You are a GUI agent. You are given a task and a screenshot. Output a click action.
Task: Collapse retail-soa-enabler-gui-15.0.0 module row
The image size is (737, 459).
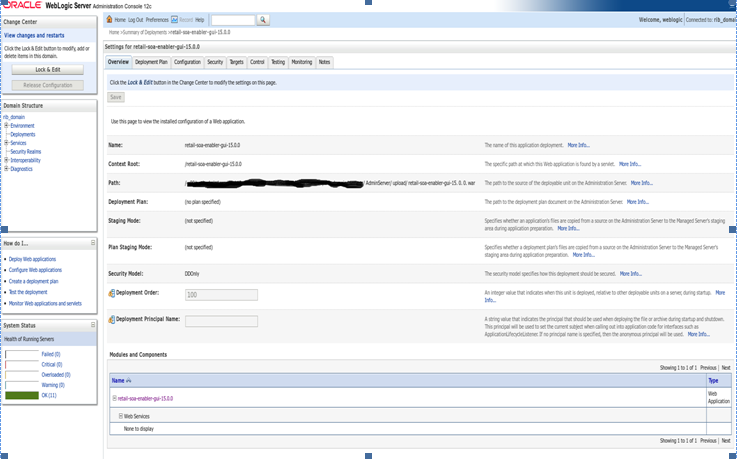tap(114, 398)
